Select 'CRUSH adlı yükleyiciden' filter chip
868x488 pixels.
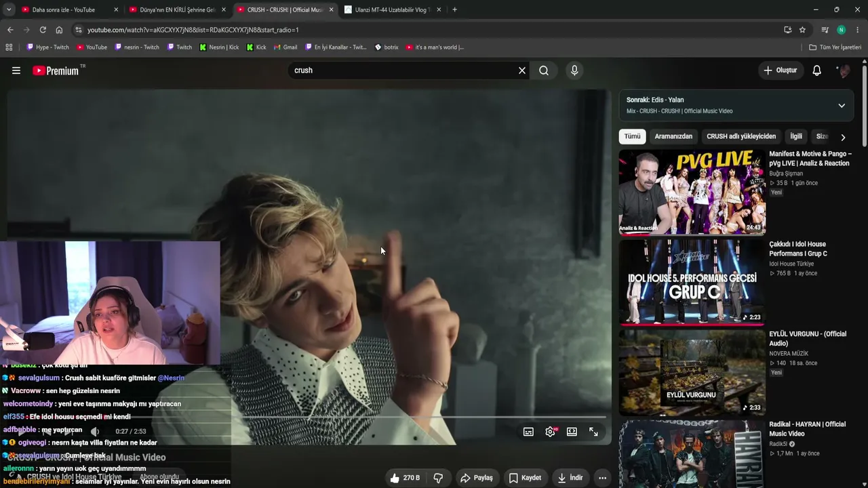741,136
